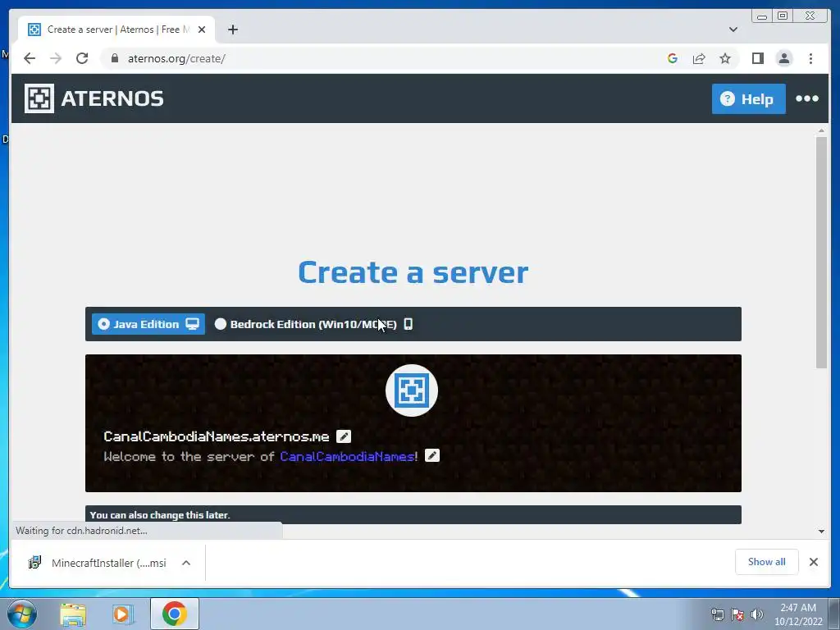Open Windows Explorer from taskbar
The width and height of the screenshot is (840, 630).
point(73,614)
